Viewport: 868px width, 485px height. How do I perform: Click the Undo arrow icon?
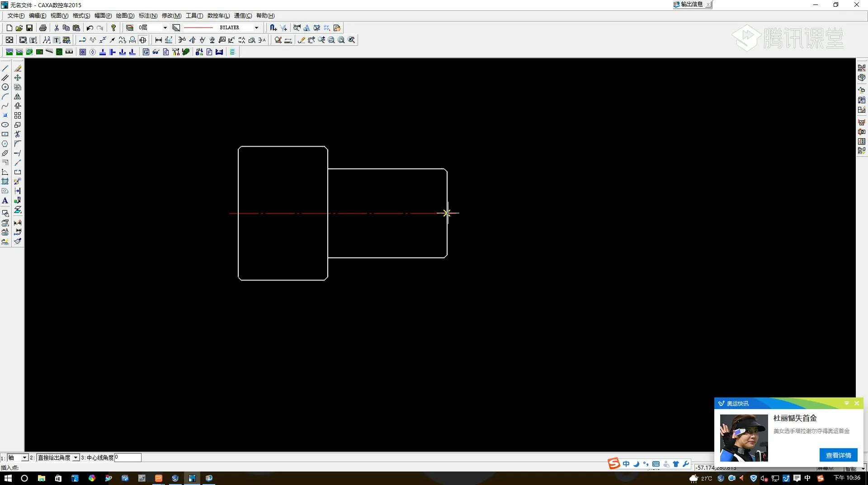90,28
